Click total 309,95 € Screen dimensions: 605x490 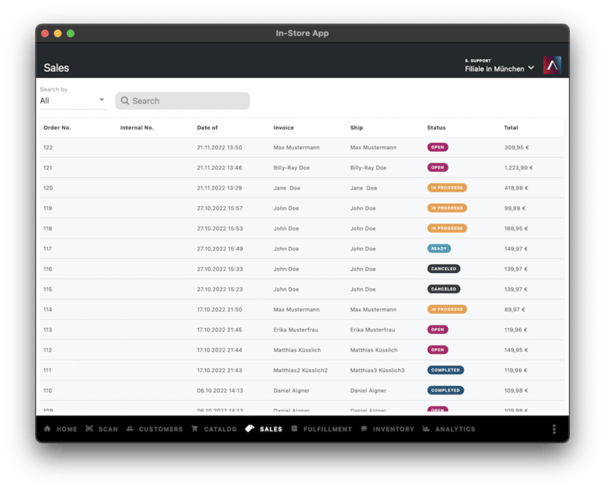click(x=516, y=147)
